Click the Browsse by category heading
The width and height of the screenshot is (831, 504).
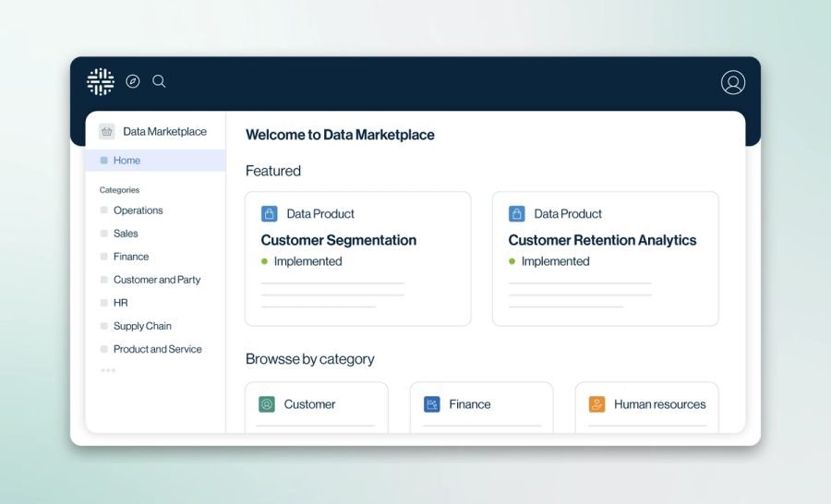click(309, 359)
